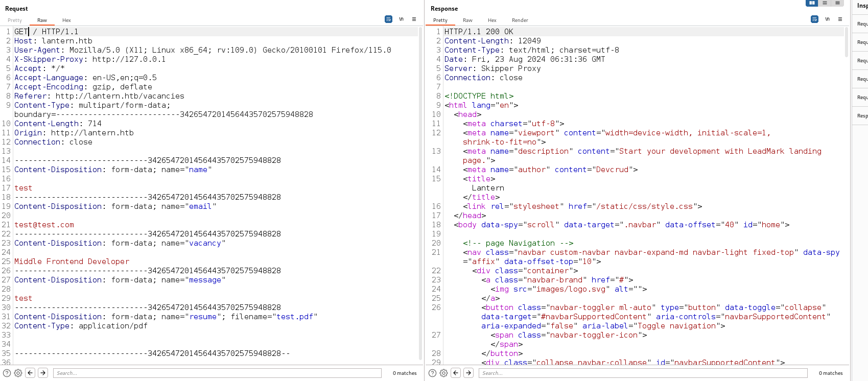Select the top-bottom split layout icon
The height and width of the screenshot is (381, 868).
825,3
